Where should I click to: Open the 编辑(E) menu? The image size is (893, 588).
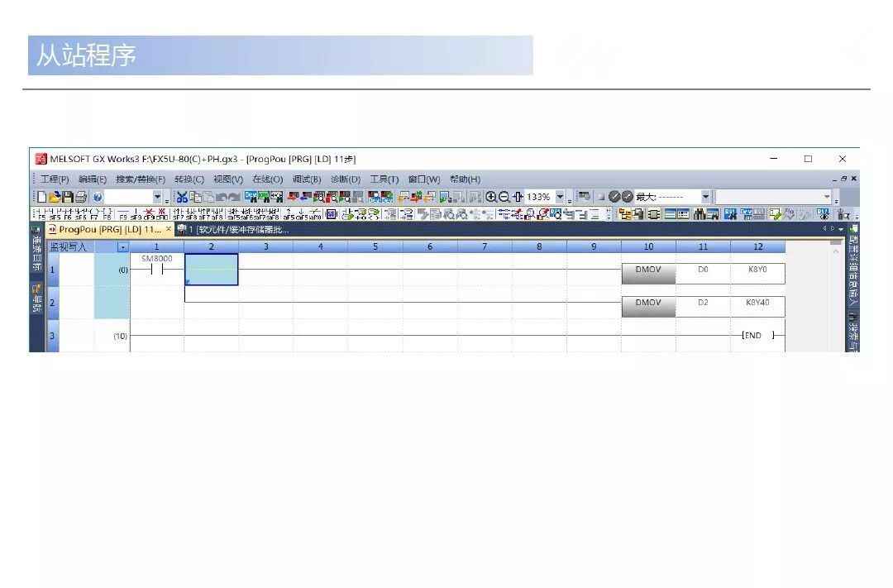coord(93,179)
